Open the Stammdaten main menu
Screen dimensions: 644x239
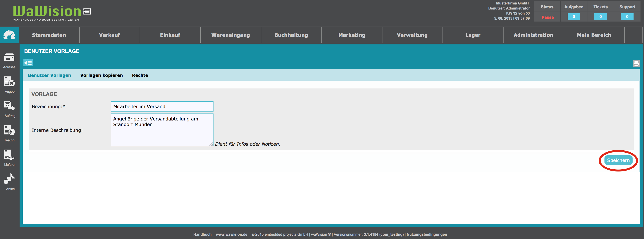tap(49, 35)
